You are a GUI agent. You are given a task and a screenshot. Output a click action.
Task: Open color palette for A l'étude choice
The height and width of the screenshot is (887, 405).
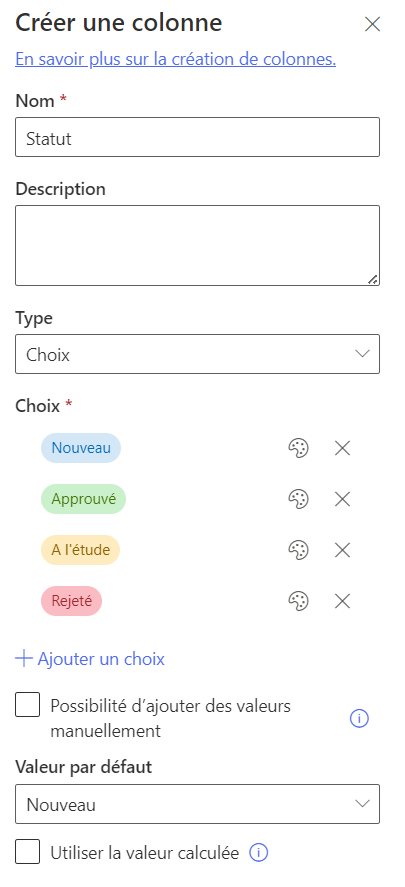point(298,550)
